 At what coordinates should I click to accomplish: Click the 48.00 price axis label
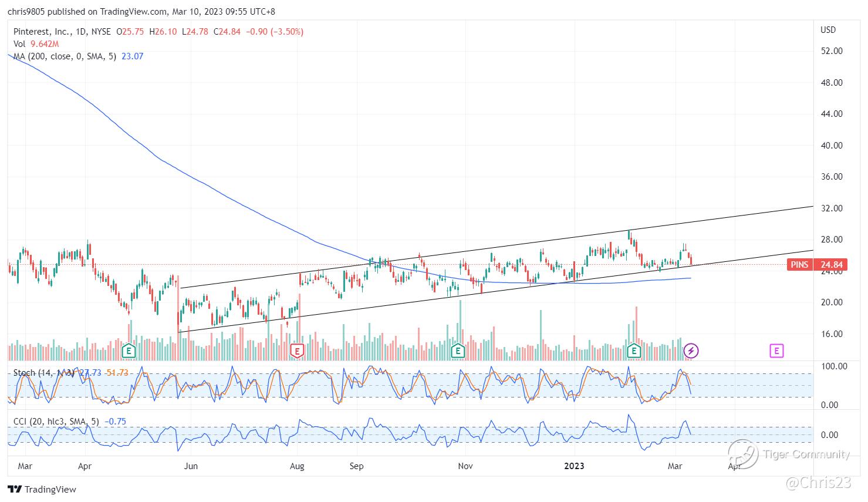pyautogui.click(x=832, y=83)
